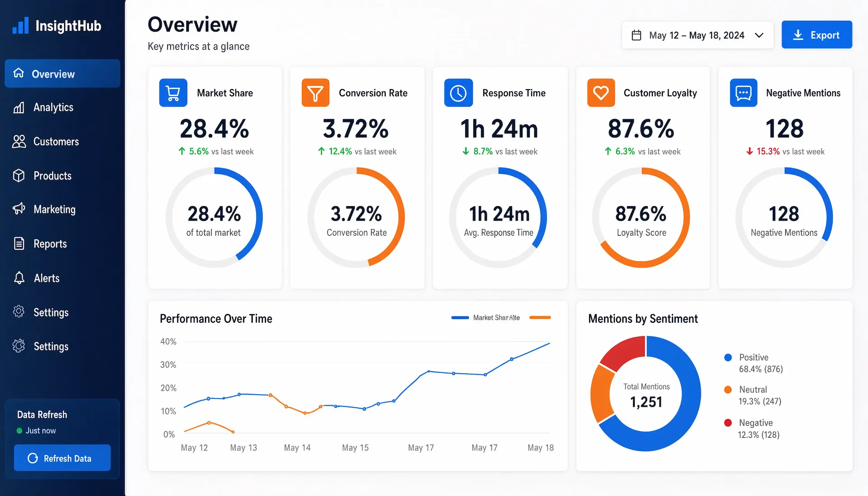Open the May 12 – May 18, 2024 picker

698,35
